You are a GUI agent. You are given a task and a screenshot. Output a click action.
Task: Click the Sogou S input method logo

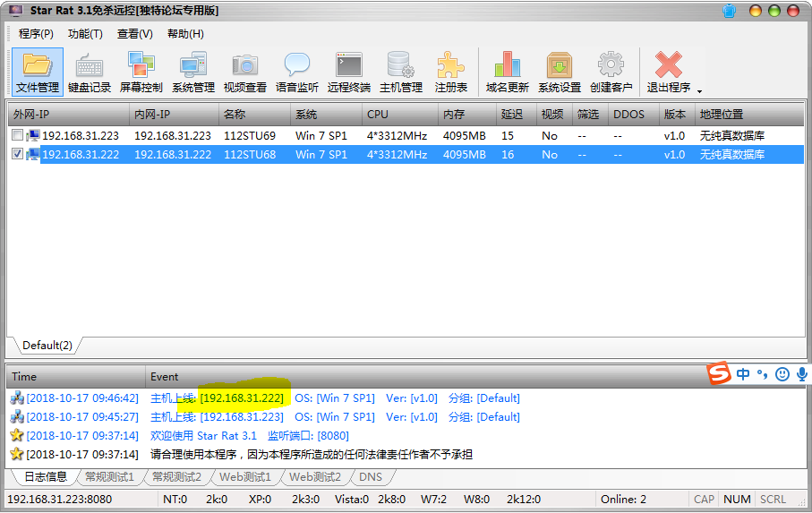[x=719, y=373]
